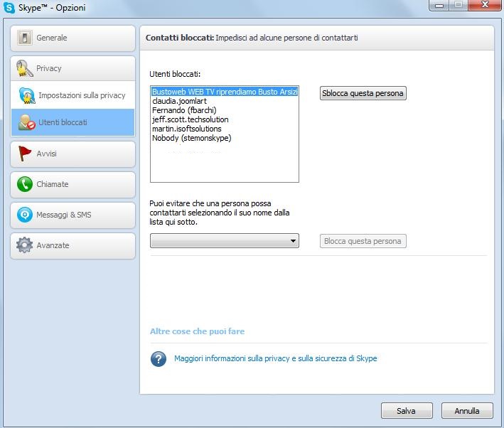Select Bustoweb WEB TV blocked user entry
This screenshot has height=428, width=504.
[x=225, y=92]
